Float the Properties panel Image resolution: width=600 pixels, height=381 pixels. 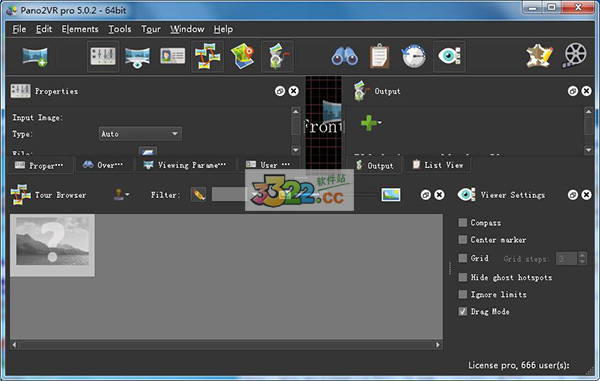point(280,91)
